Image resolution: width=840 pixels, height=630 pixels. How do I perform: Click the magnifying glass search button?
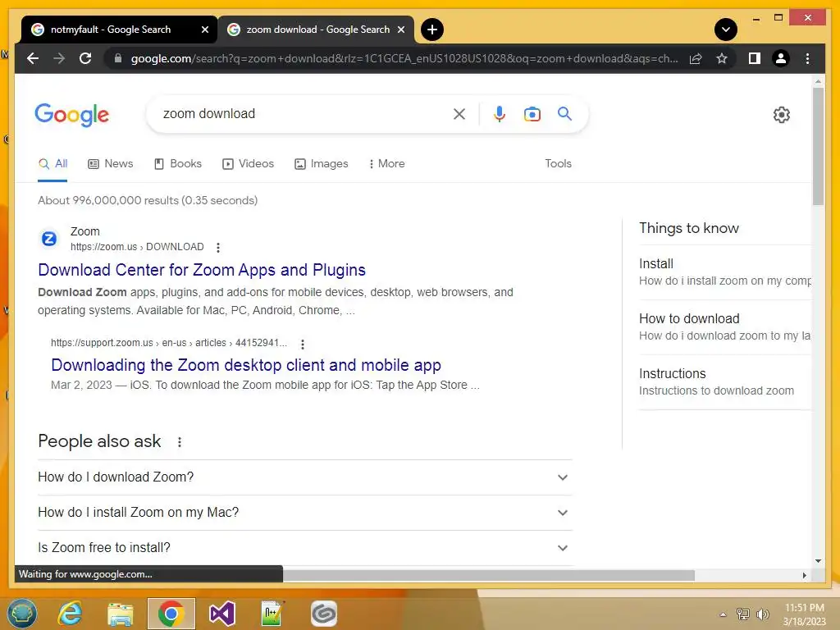pos(564,113)
